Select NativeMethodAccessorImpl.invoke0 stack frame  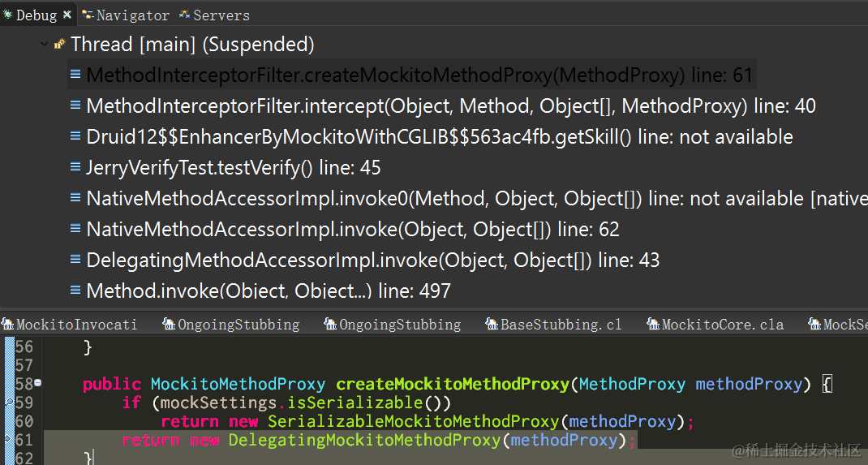click(477, 199)
